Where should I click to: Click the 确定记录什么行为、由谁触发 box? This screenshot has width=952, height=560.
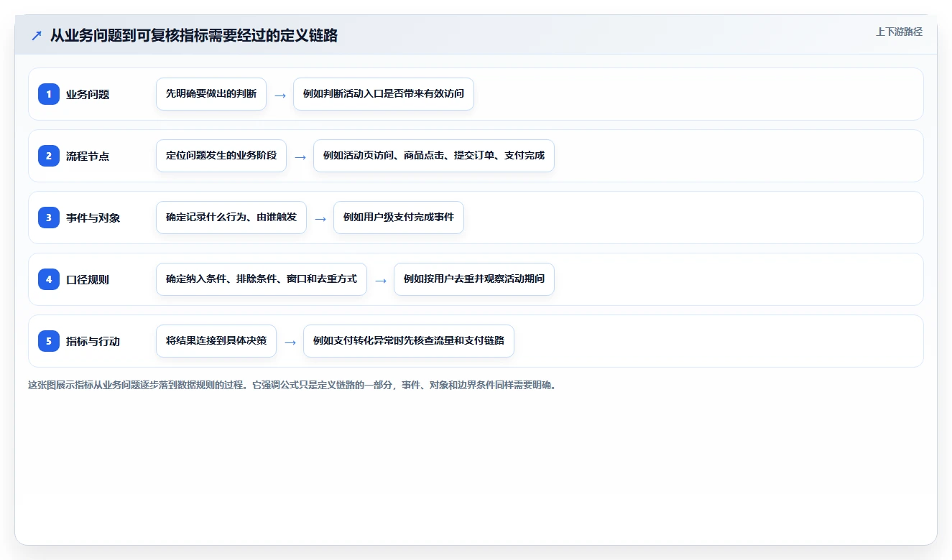(231, 218)
